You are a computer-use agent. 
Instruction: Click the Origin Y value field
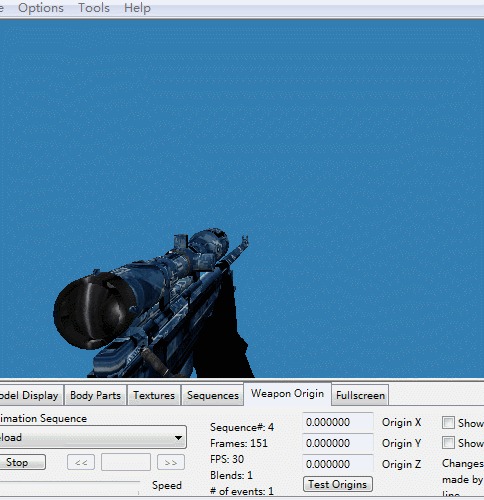pyautogui.click(x=338, y=443)
